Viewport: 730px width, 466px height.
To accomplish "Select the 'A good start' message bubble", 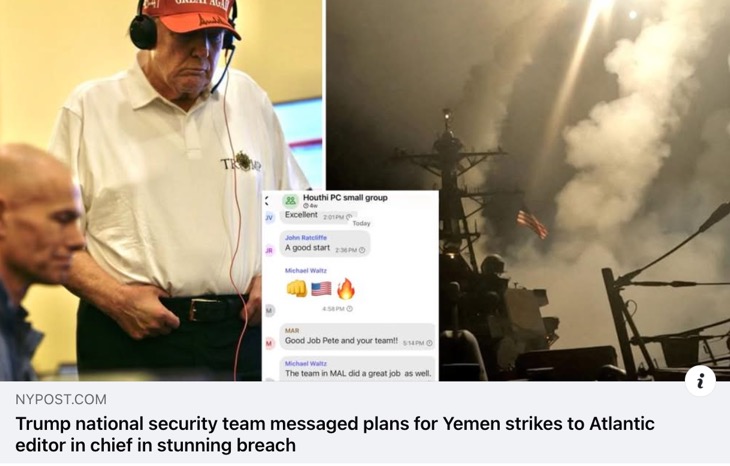I will 325,243.
